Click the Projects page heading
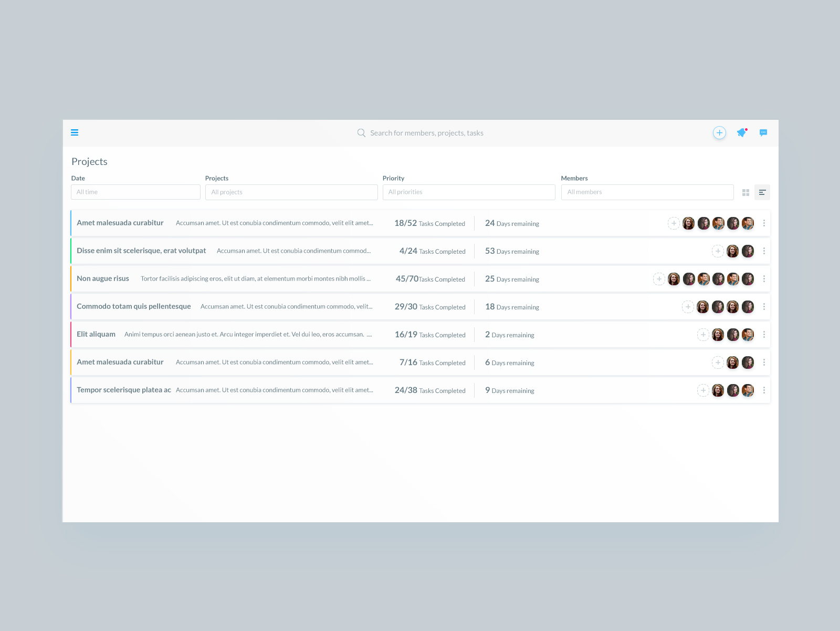The width and height of the screenshot is (840, 631). point(89,161)
